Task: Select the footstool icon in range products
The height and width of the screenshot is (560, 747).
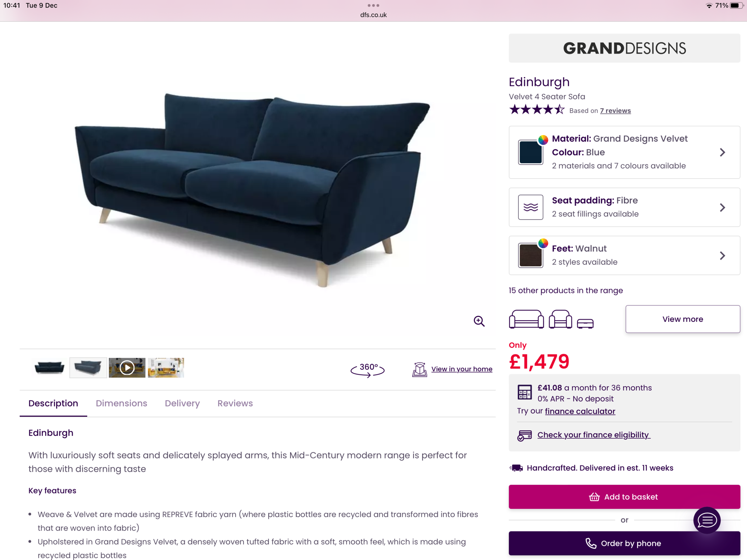Action: click(x=585, y=323)
